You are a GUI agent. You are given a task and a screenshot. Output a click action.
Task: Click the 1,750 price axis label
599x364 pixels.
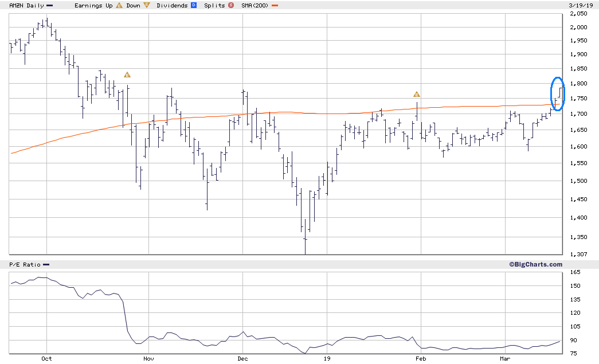pos(578,99)
